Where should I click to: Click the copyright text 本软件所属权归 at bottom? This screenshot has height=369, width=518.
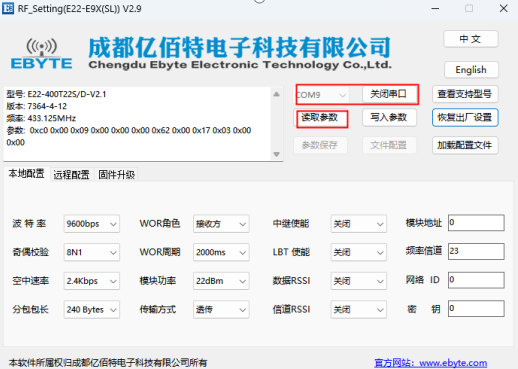coord(108,363)
